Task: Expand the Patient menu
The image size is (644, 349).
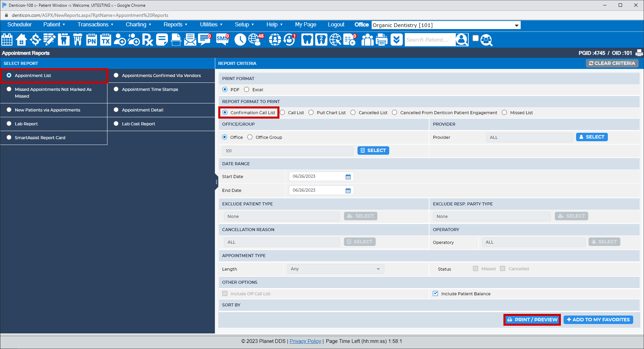Action: click(54, 25)
